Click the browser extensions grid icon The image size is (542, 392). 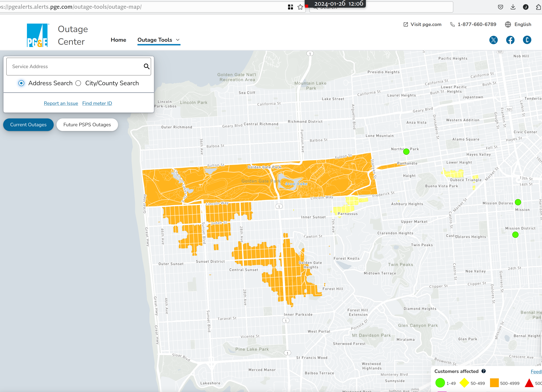(290, 7)
